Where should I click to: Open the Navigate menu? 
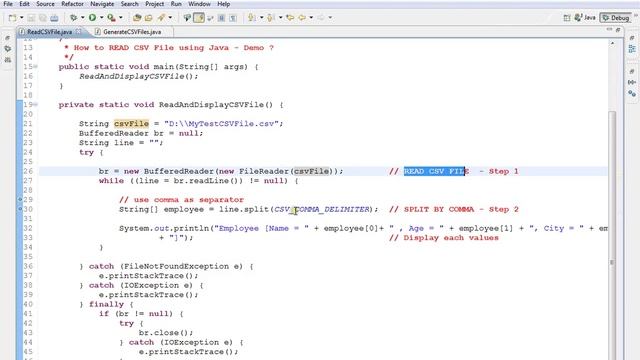[102, 4]
